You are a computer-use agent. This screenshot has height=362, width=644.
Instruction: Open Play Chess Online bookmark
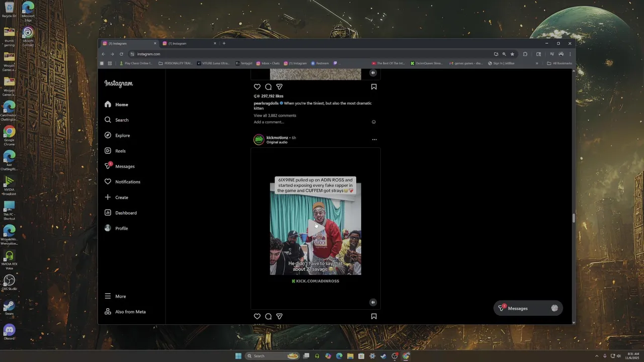(136, 63)
